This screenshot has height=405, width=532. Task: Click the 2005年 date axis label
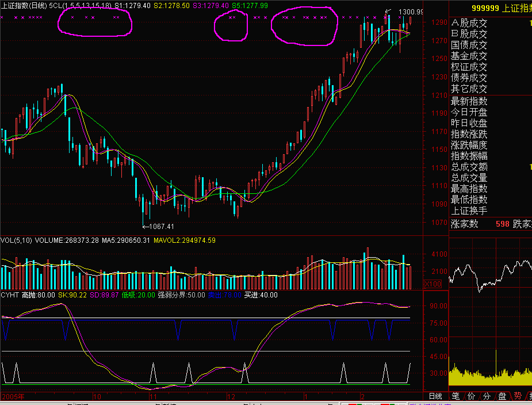(x=13, y=396)
